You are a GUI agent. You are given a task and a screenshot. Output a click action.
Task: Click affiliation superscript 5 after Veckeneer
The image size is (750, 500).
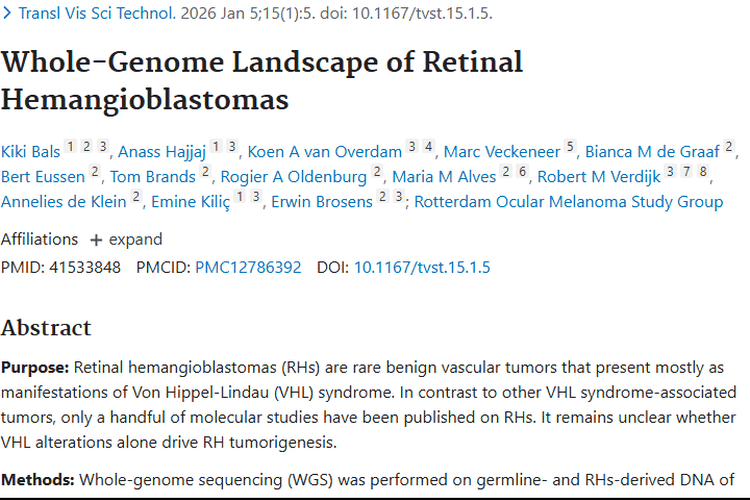570,148
